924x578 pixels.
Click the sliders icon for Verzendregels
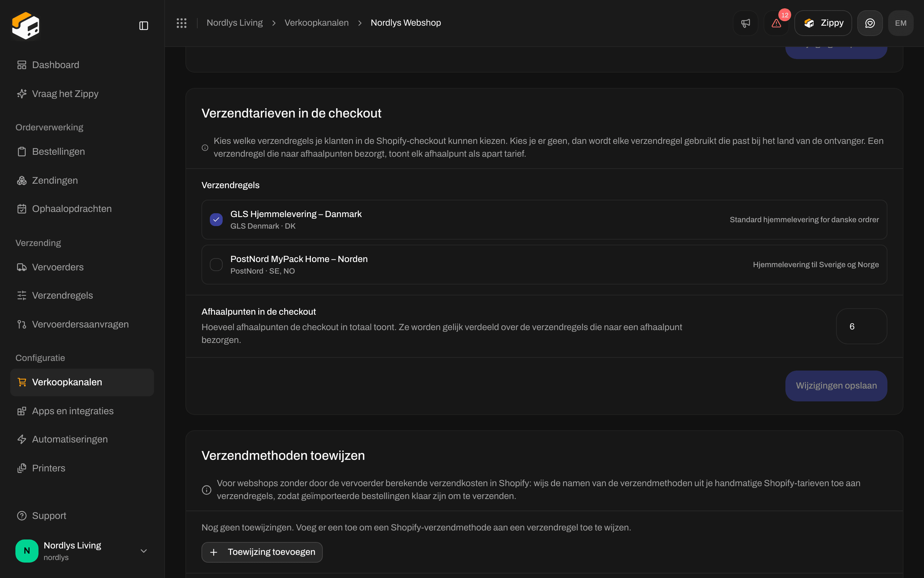pos(22,295)
